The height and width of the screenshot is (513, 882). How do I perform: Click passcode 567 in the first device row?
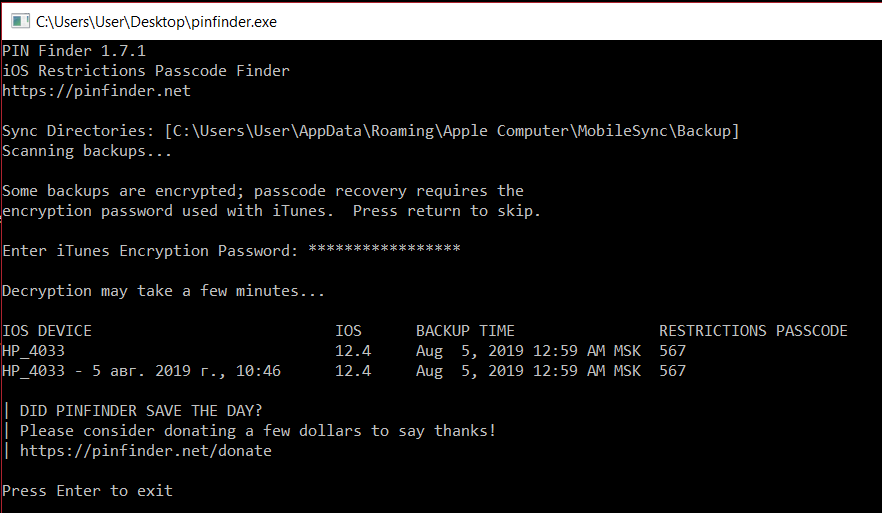click(x=673, y=351)
